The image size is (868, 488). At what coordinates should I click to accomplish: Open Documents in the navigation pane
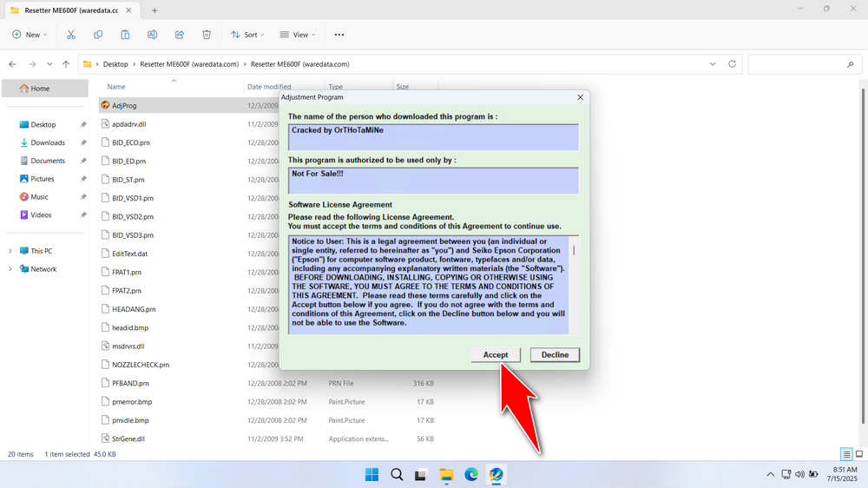pyautogui.click(x=48, y=161)
